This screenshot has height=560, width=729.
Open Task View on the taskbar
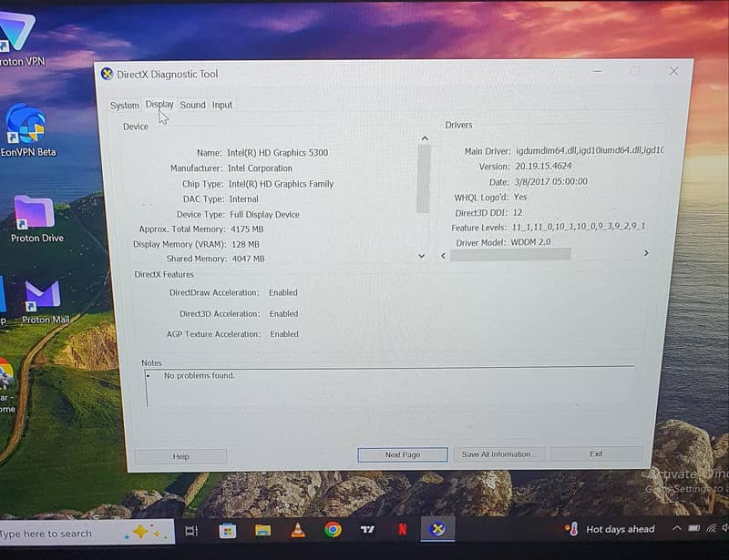point(190,529)
